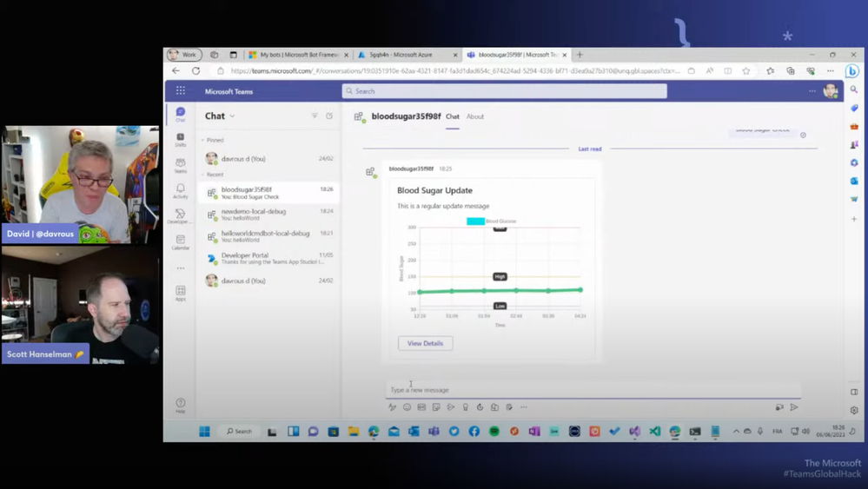Open the sticker picker
This screenshot has height=489, width=868.
tap(436, 407)
